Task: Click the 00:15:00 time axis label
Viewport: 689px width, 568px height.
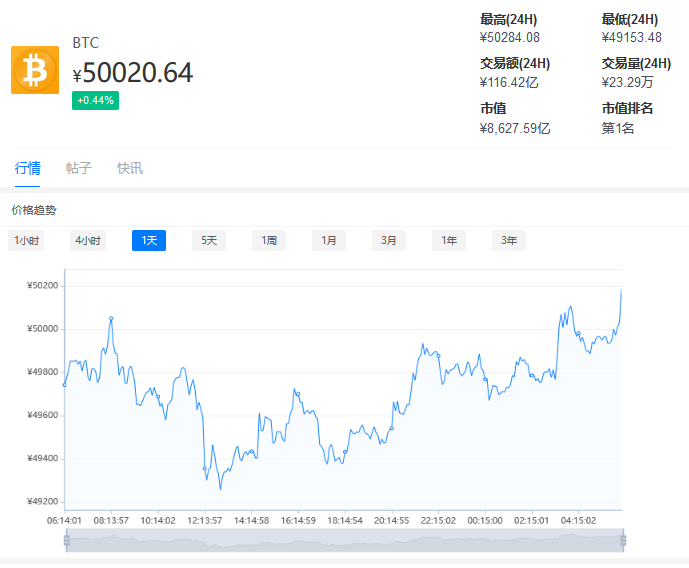Action: [485, 521]
